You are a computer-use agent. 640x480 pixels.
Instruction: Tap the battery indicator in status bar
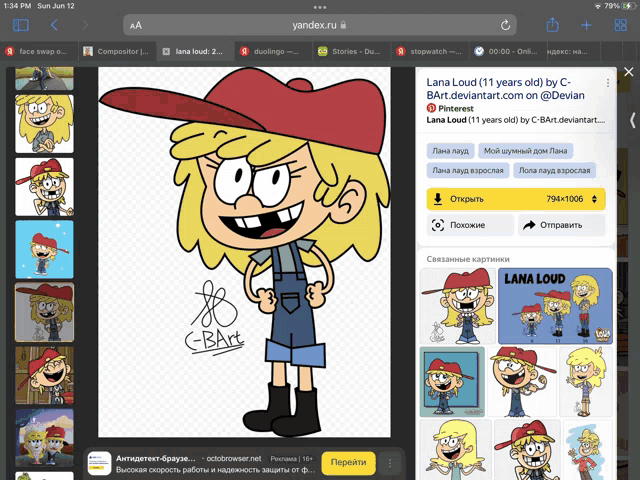(x=627, y=6)
